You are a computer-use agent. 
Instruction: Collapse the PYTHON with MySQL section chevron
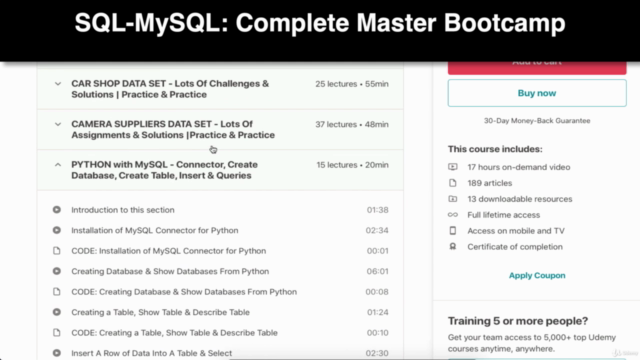pos(58,165)
